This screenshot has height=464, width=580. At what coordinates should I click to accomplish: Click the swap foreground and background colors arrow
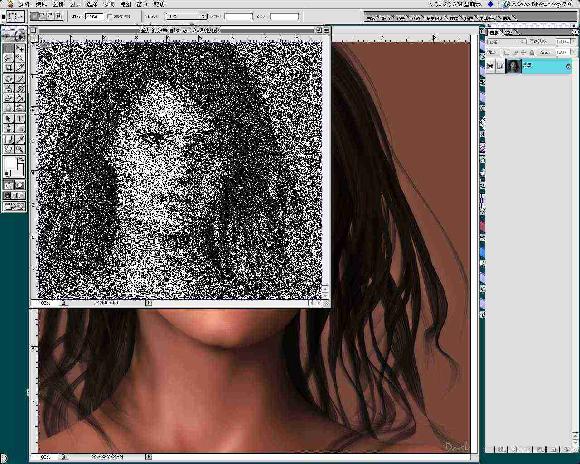coord(21,159)
